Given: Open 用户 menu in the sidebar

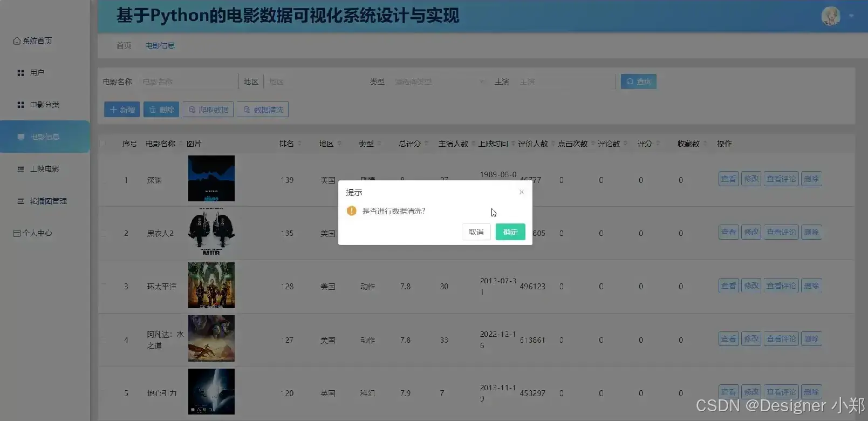Looking at the screenshot, I should tap(31, 72).
